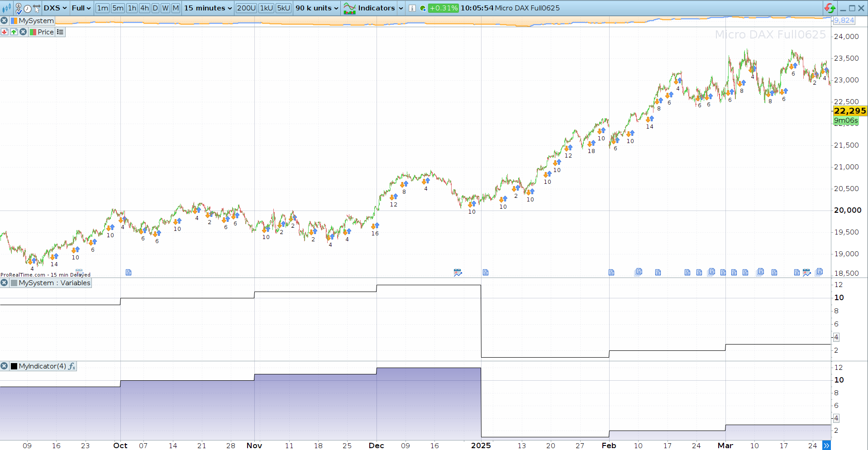Close the MyIndicator(4) panel
The height and width of the screenshot is (450, 868).
[x=4, y=366]
